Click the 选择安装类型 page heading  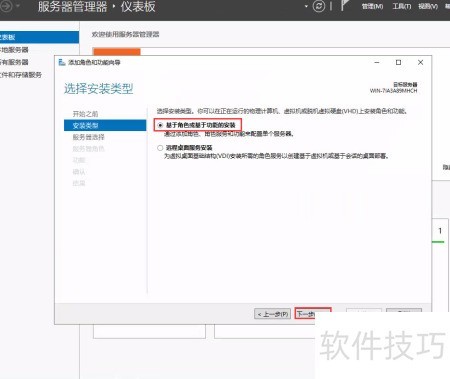[99, 89]
